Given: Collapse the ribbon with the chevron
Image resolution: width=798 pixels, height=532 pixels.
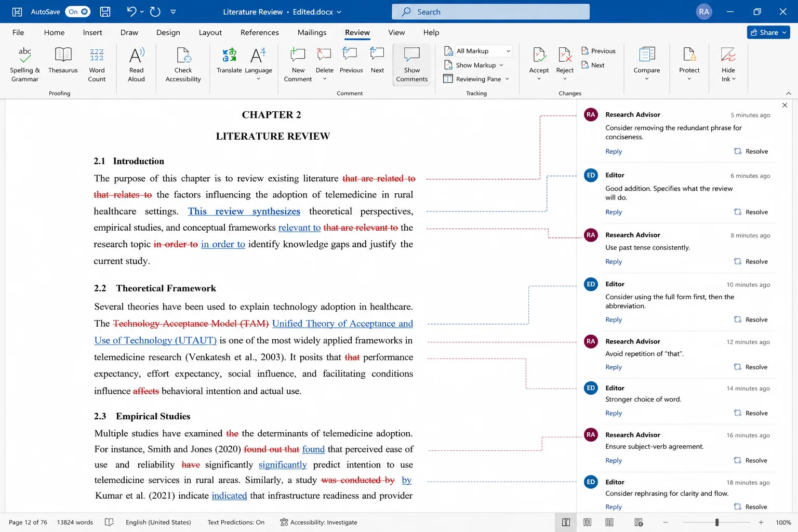Looking at the screenshot, I should 789,94.
